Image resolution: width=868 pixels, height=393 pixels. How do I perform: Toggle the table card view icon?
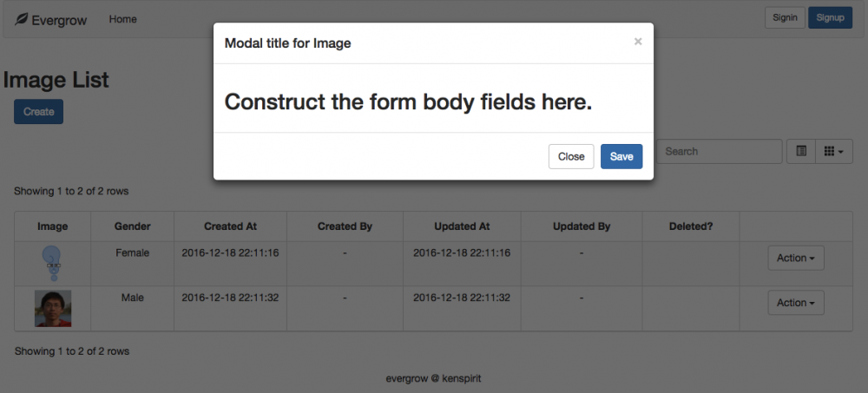[801, 151]
